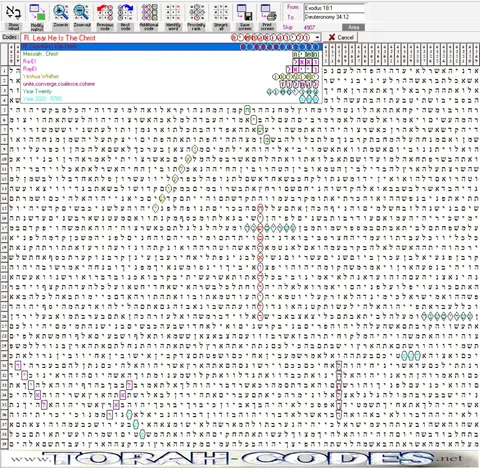Click the 'Previous code' label button
Screen dimensions: 480x468
(105, 27)
